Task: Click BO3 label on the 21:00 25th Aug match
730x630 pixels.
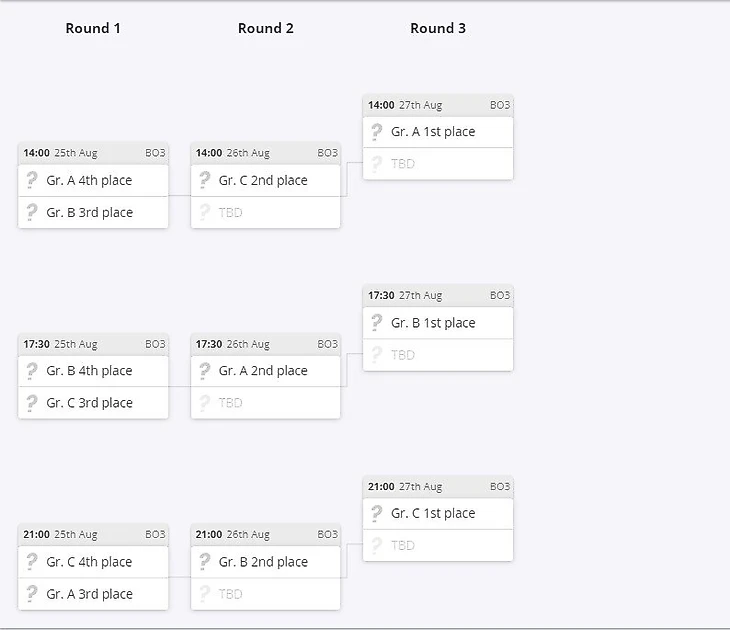Action: [x=155, y=535]
